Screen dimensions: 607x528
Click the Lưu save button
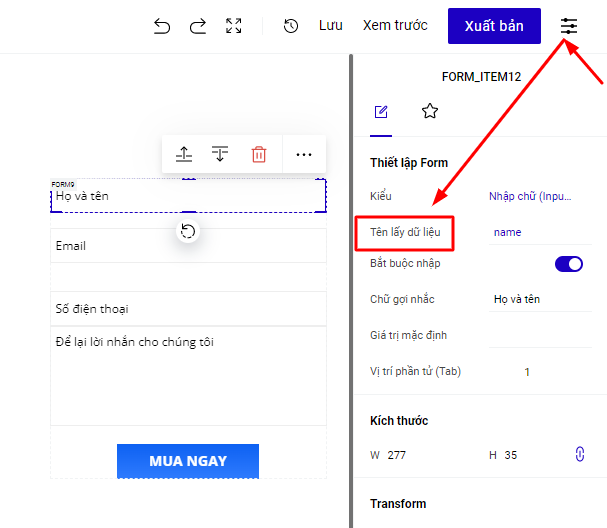click(x=330, y=26)
